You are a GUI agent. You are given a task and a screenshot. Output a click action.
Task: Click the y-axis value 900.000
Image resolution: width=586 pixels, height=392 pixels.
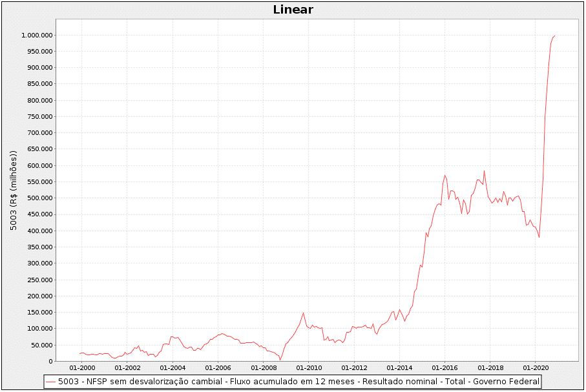click(39, 68)
